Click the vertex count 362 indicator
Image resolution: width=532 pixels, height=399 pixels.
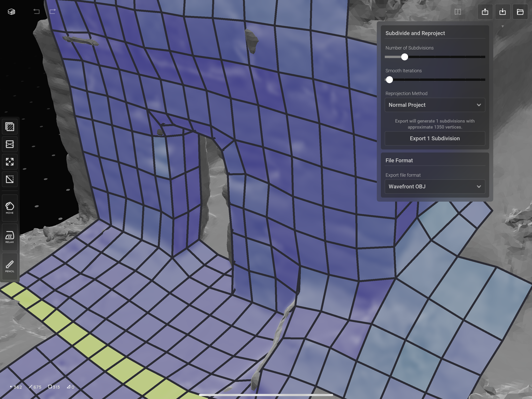pos(16,387)
